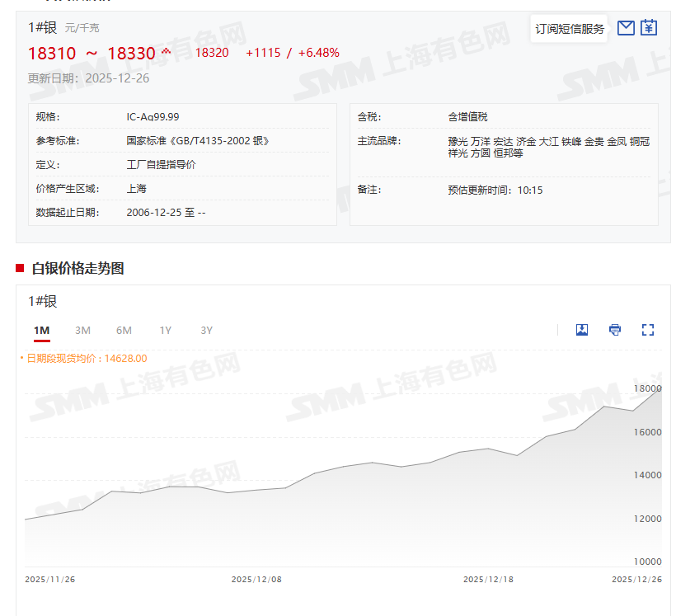This screenshot has width=676, height=616.
Task: Click the red up-arrow price trend icon
Action: (167, 52)
